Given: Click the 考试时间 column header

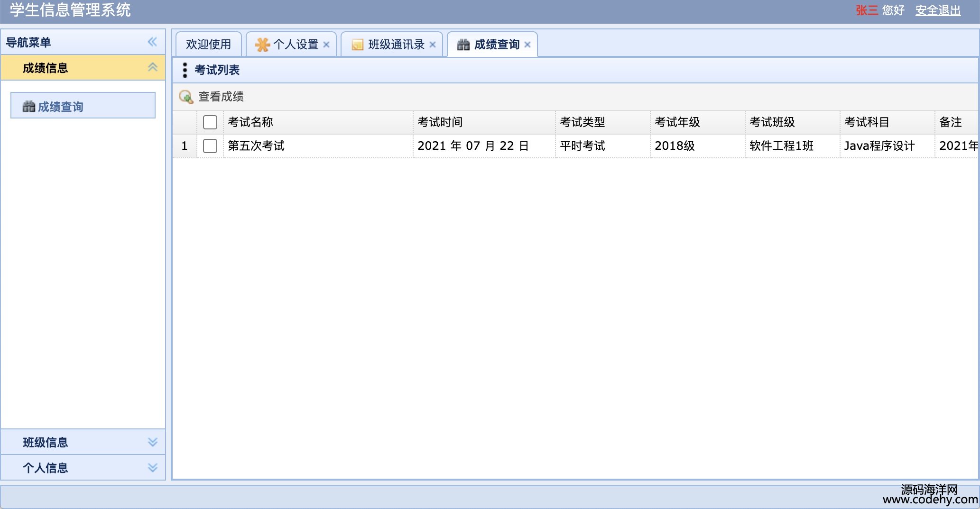Looking at the screenshot, I should click(x=484, y=122).
